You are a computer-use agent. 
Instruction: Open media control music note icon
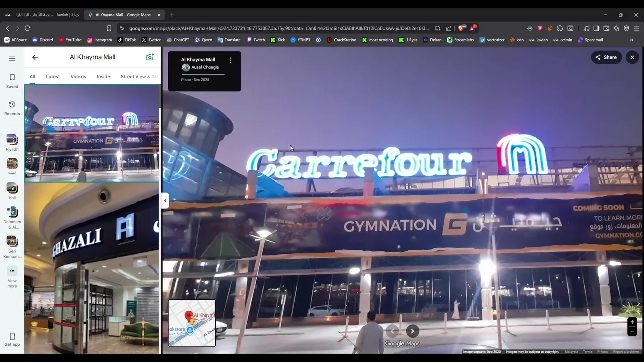pyautogui.click(x=586, y=28)
